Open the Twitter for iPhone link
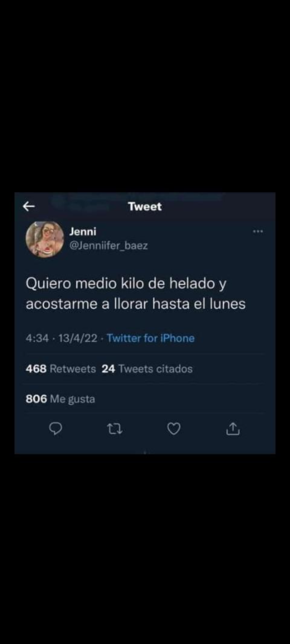Image resolution: width=290 pixels, height=644 pixels. coord(151,338)
